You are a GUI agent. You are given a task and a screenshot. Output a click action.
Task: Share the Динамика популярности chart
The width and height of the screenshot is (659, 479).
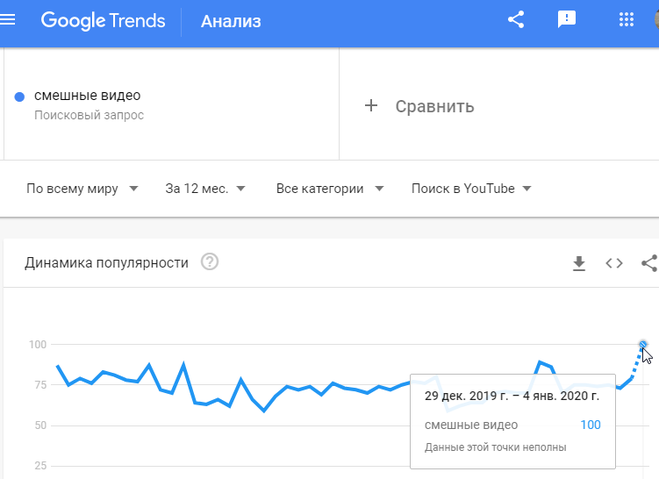click(x=649, y=263)
